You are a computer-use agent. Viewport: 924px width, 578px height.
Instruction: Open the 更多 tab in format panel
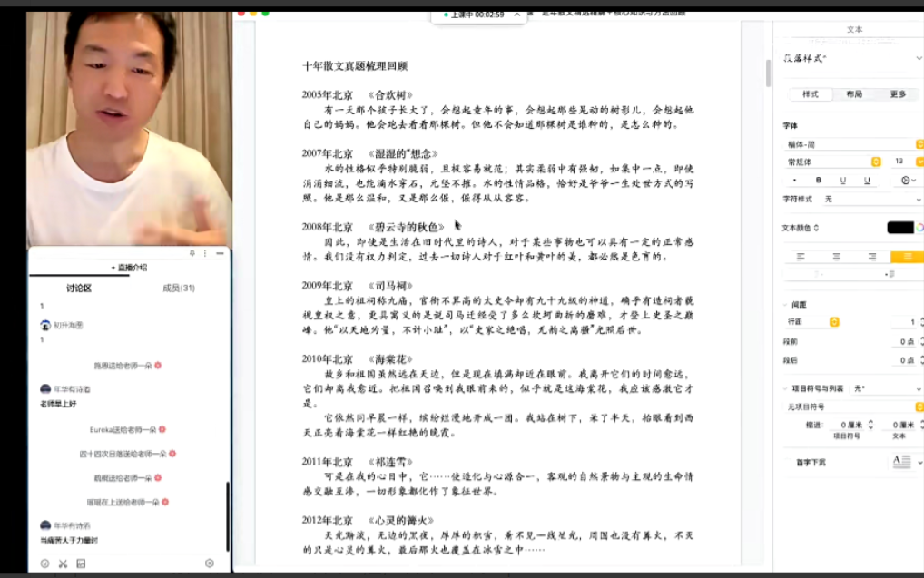[898, 94]
